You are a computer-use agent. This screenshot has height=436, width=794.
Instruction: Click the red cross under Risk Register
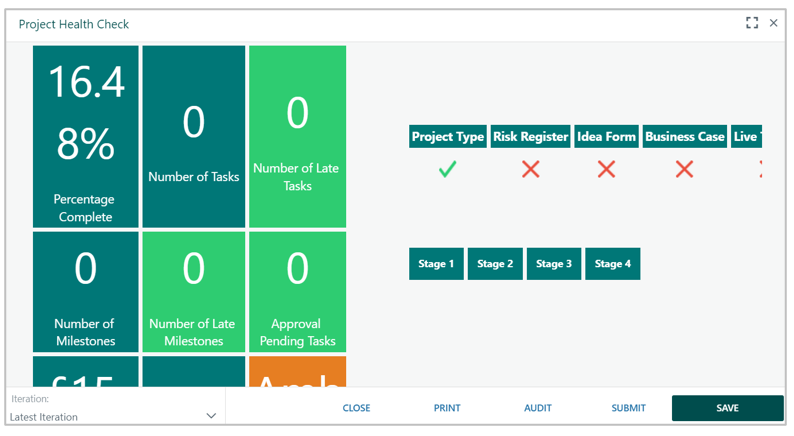pyautogui.click(x=531, y=169)
